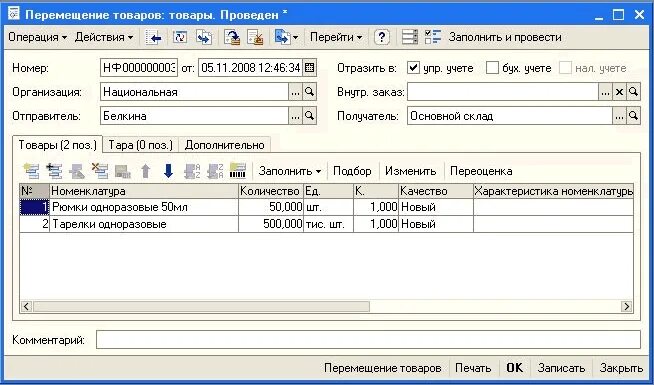
Task: Delete the current row icon
Action: coord(100,171)
